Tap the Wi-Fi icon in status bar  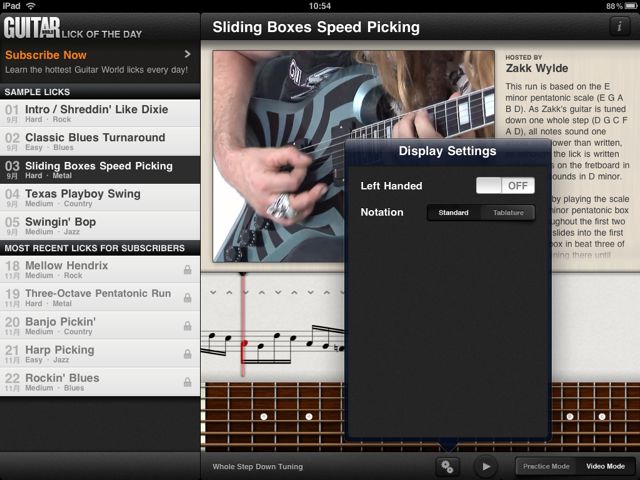click(x=31, y=6)
